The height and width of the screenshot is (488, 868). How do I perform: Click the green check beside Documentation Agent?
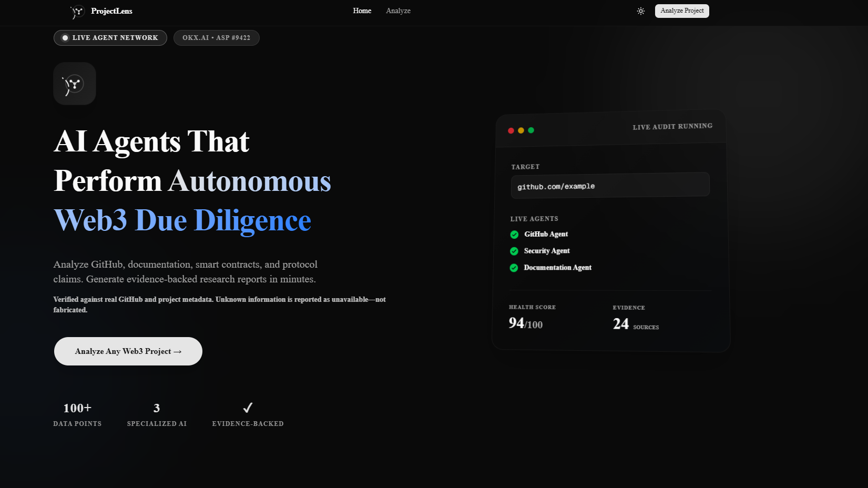click(514, 268)
